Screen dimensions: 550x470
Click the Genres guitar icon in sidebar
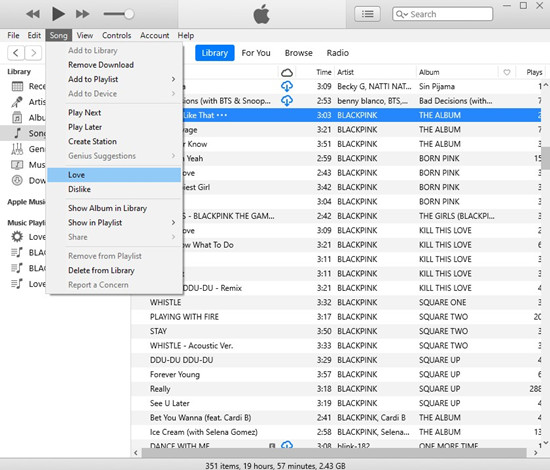17,149
